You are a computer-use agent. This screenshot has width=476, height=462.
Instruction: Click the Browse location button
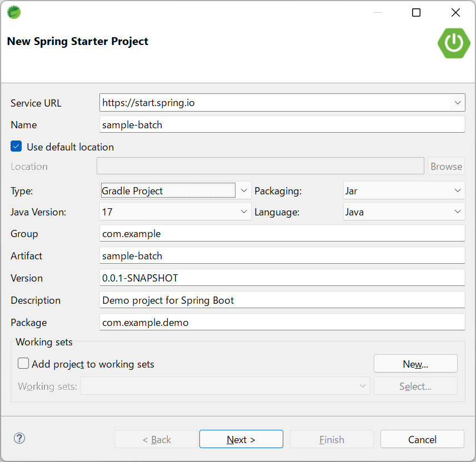(446, 165)
